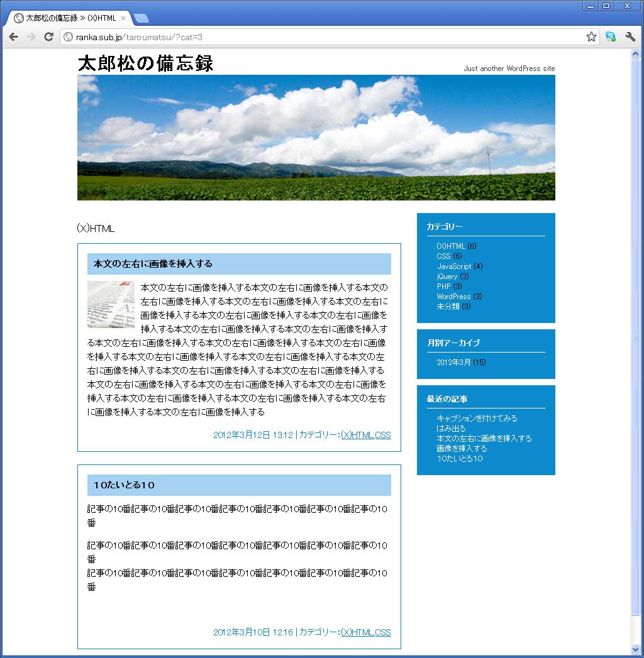Maximize the browser window

coord(606,6)
